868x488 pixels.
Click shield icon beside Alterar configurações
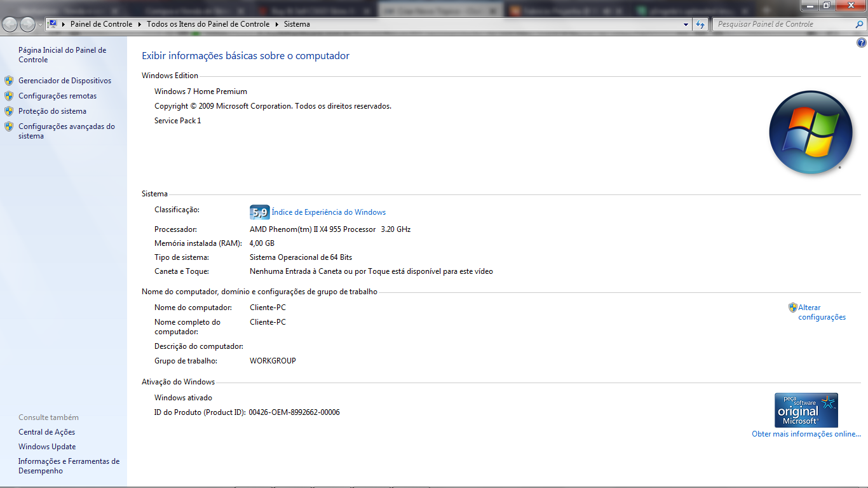[793, 308]
